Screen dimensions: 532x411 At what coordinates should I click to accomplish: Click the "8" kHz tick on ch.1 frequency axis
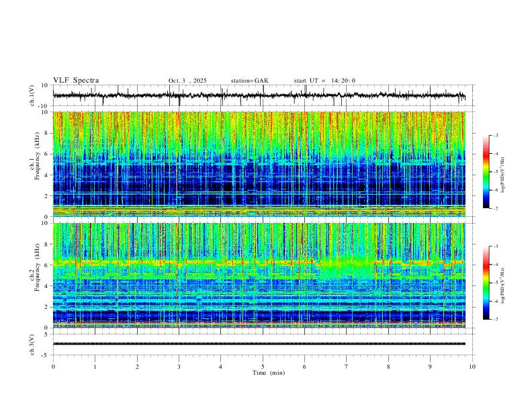coord(46,133)
